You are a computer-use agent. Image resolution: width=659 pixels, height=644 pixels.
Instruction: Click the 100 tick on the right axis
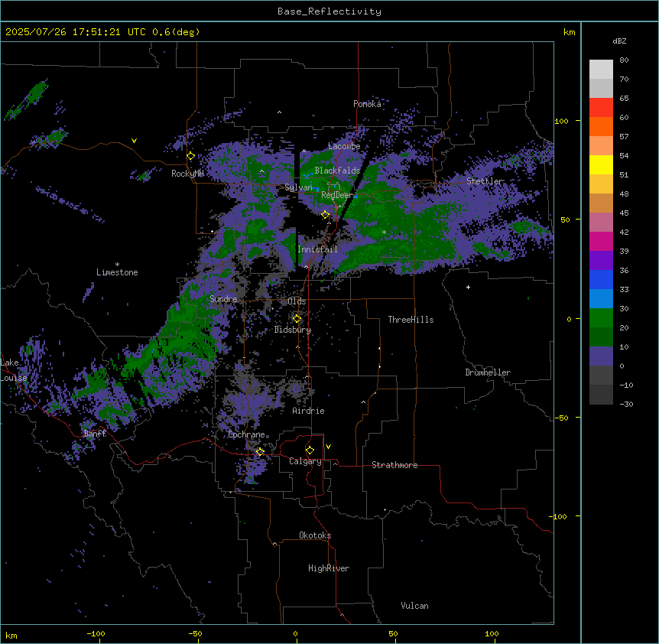point(561,121)
